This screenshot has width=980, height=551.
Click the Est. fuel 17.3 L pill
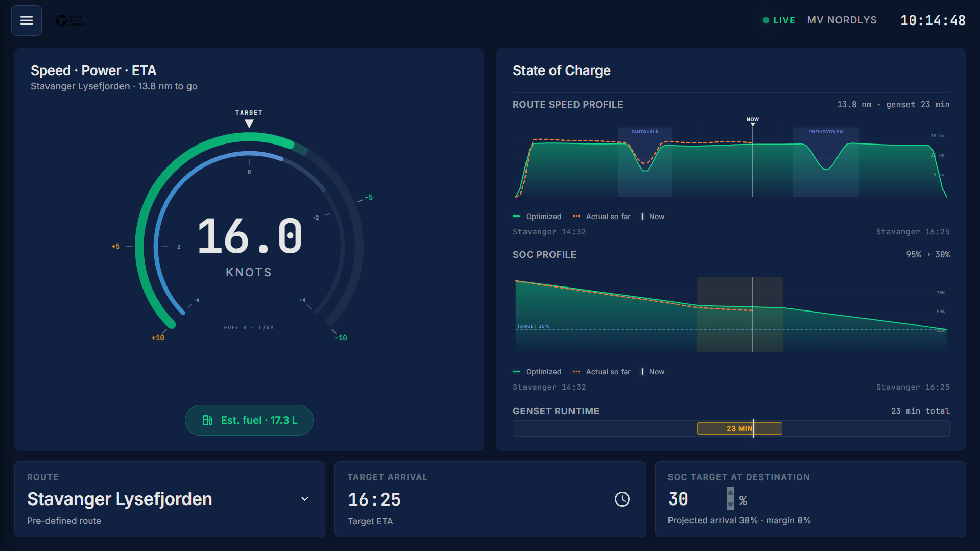pos(249,420)
